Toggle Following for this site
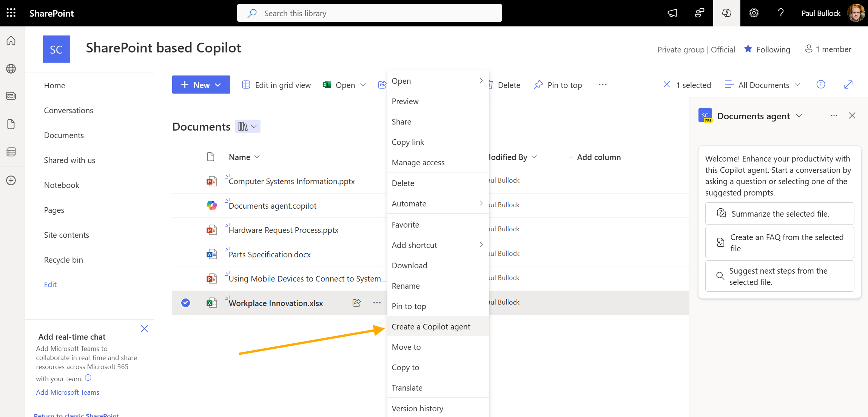This screenshot has width=868, height=417. pos(767,49)
